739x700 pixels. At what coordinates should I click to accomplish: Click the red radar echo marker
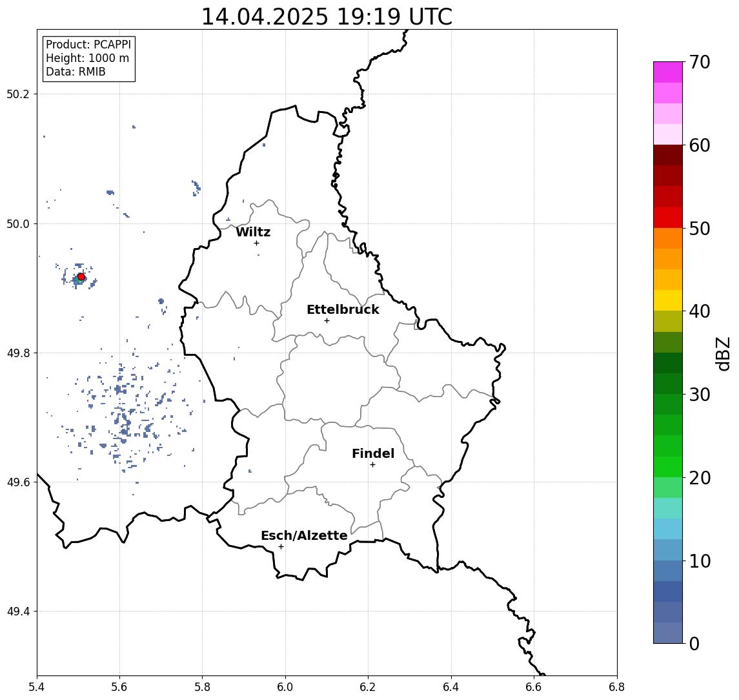pos(81,277)
